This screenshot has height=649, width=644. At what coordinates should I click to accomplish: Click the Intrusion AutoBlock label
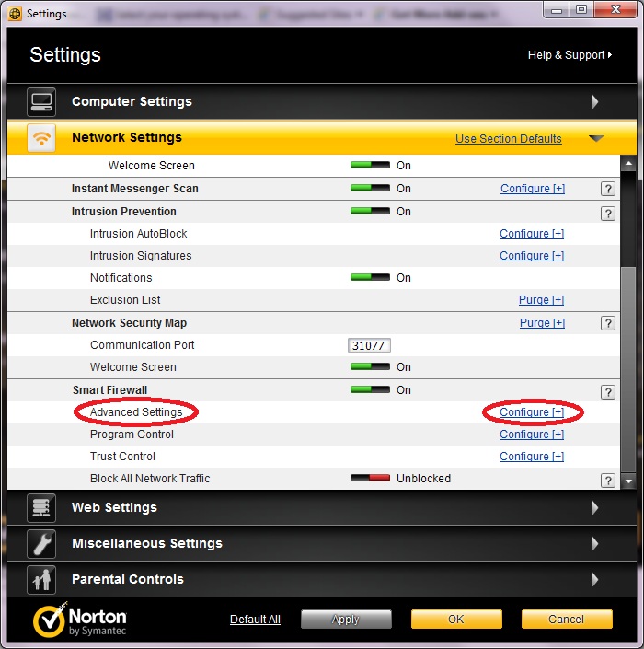pos(139,234)
